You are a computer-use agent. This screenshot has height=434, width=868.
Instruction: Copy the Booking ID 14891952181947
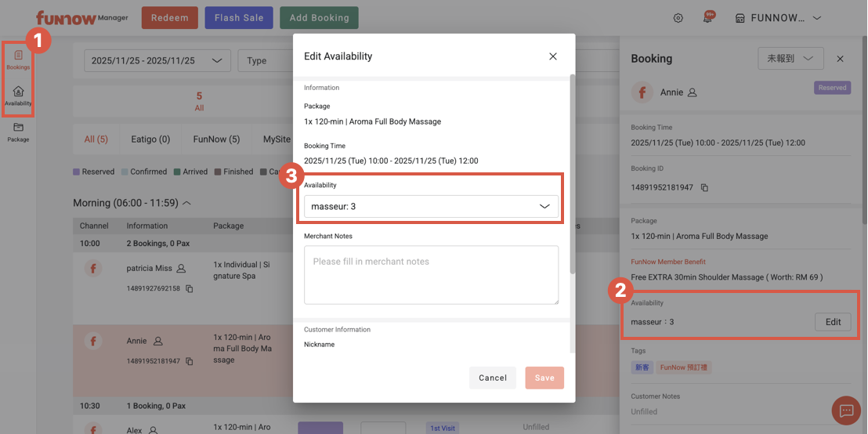tap(704, 188)
